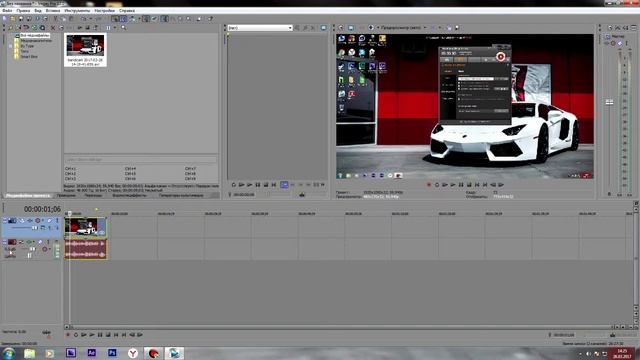This screenshot has width=640, height=360.
Task: Open the Справка menu
Action: pos(127,11)
